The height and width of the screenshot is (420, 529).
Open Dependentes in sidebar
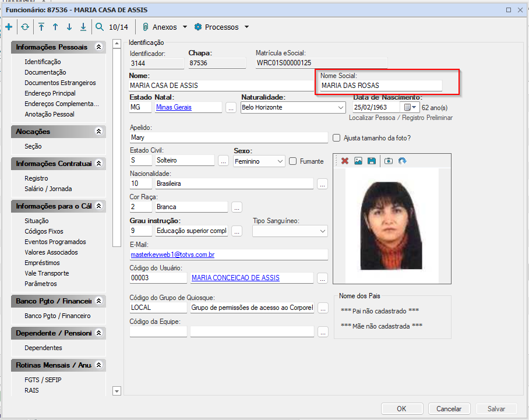coord(43,347)
